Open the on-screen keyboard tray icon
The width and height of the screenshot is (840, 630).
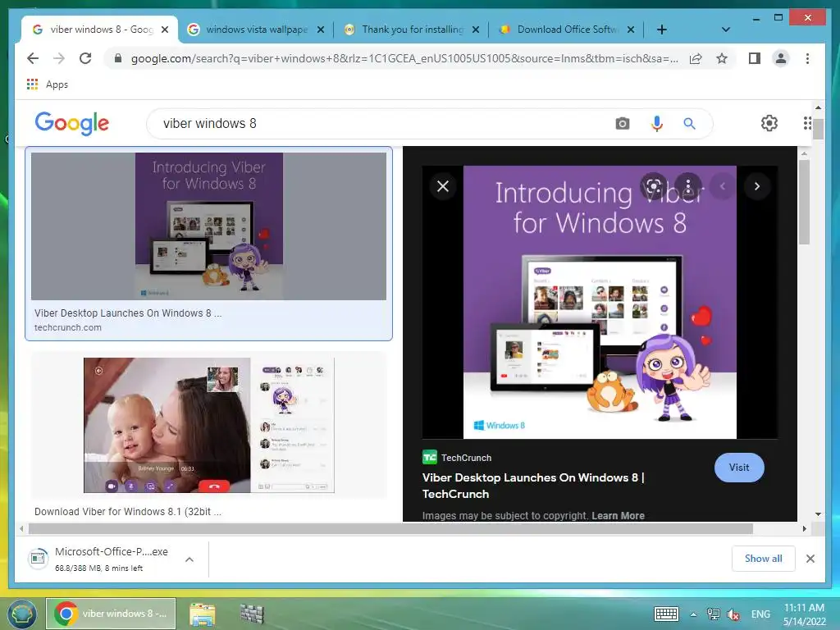[666, 614]
